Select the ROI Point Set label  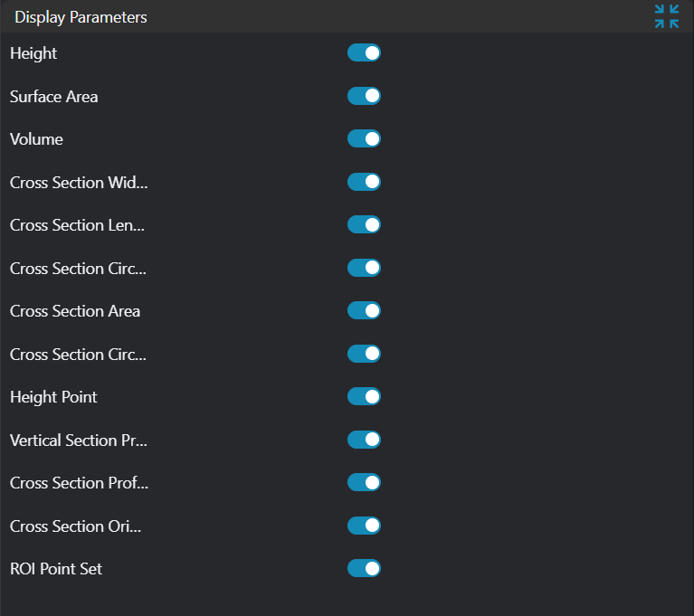(x=56, y=569)
